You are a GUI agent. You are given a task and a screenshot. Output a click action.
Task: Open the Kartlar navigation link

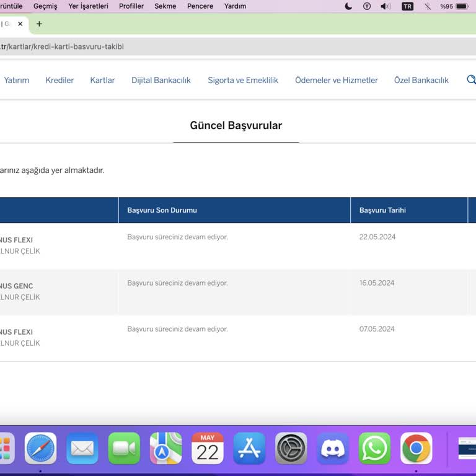coord(102,80)
